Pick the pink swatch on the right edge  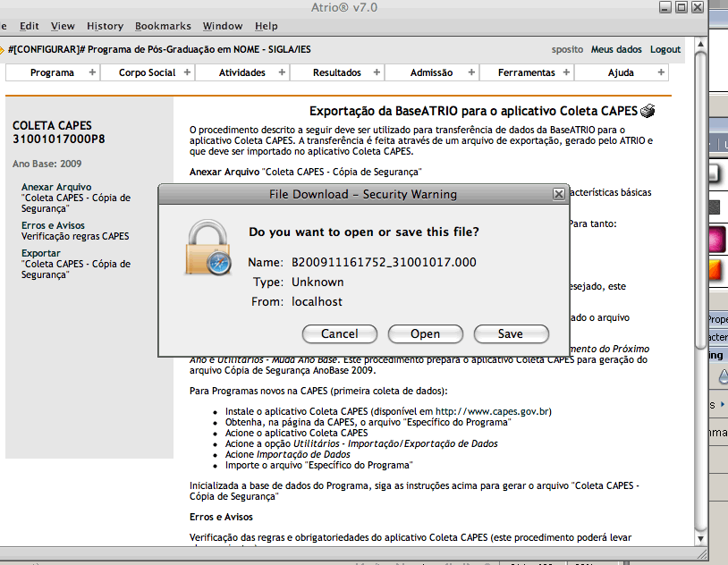click(716, 240)
